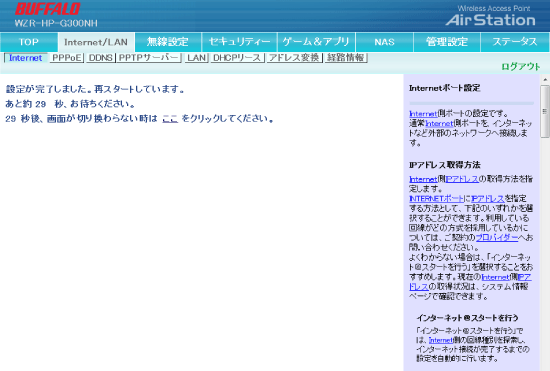Screen dimensions: 550x371
Task: Select the Internet sub-tab
Action: pyautogui.click(x=26, y=58)
